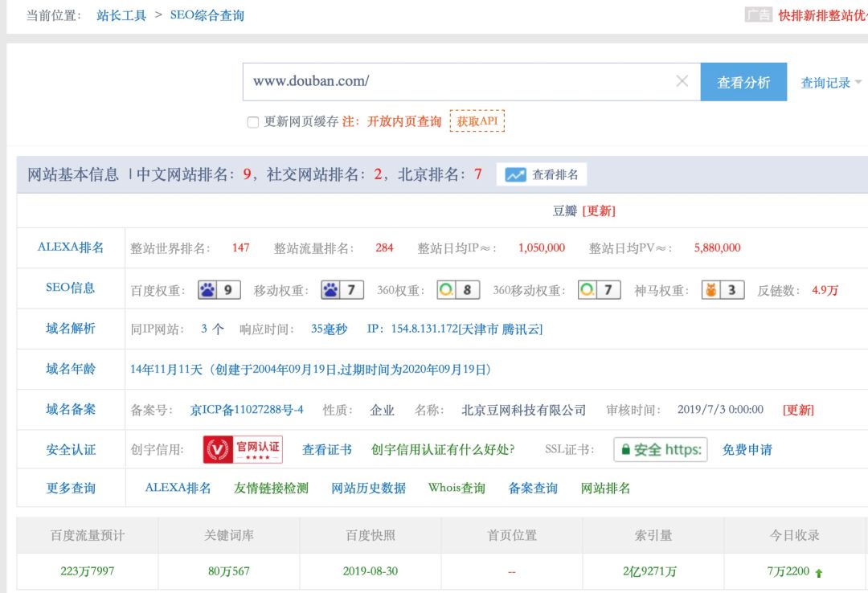Image resolution: width=868 pixels, height=593 pixels.
Task: Open 站长工具 in the breadcrumb
Action: click(x=121, y=15)
